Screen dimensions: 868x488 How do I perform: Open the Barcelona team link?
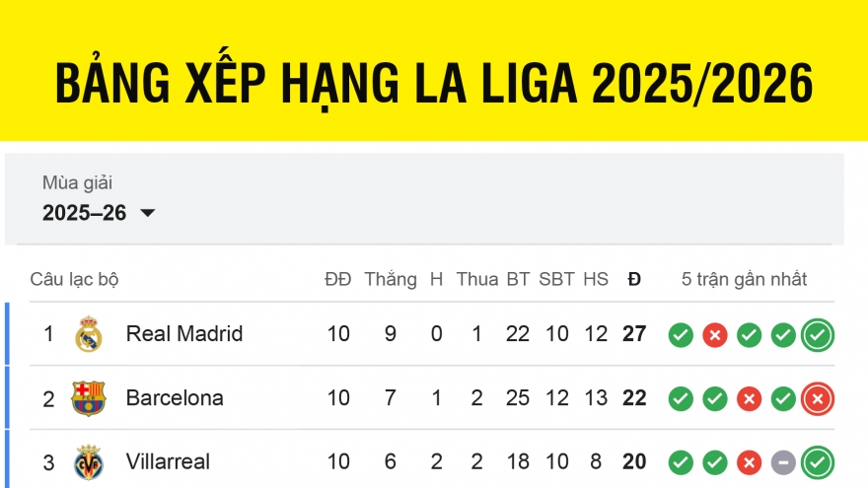(x=175, y=398)
